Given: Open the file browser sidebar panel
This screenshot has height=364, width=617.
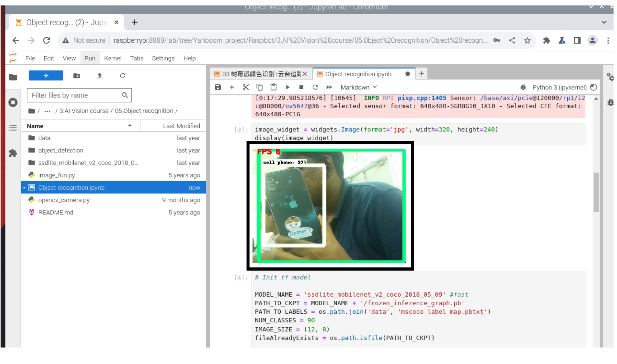Looking at the screenshot, I should click(13, 77).
